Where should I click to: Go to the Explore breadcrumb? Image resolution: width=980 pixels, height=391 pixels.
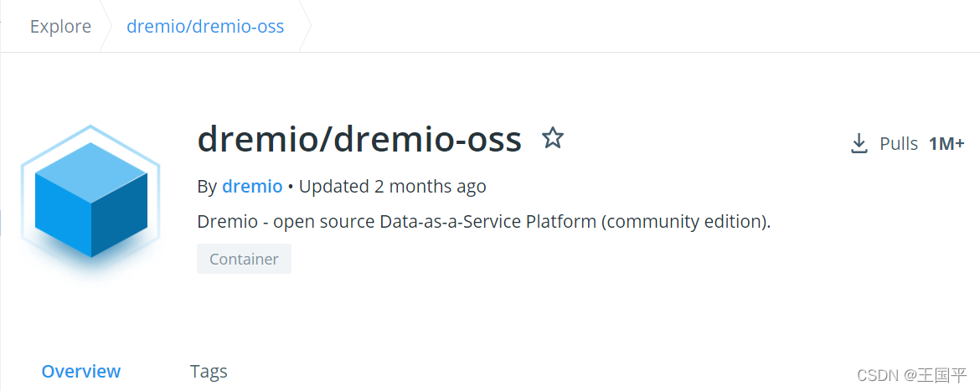(60, 26)
